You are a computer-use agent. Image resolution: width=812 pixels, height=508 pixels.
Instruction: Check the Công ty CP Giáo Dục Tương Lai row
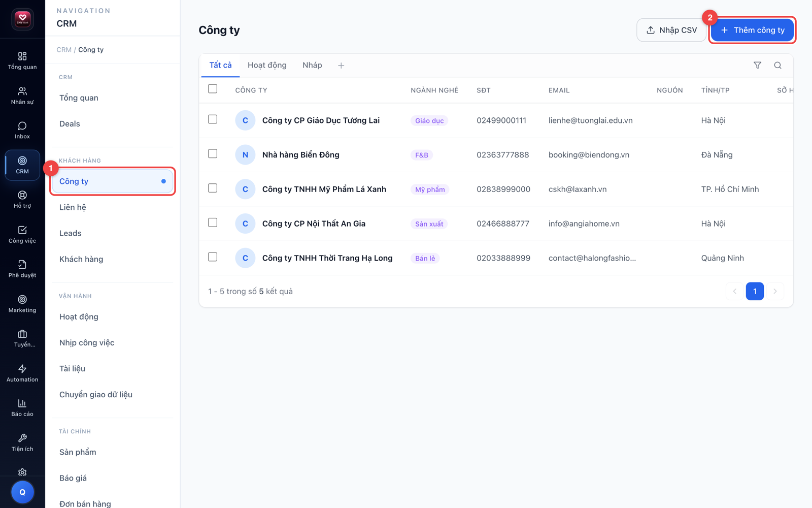[213, 119]
